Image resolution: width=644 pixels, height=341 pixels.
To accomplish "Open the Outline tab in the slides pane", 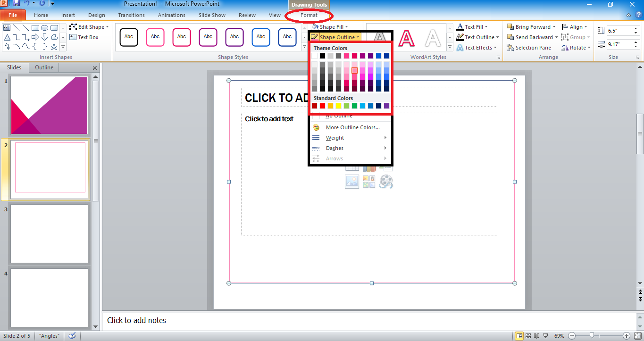I will [x=43, y=67].
